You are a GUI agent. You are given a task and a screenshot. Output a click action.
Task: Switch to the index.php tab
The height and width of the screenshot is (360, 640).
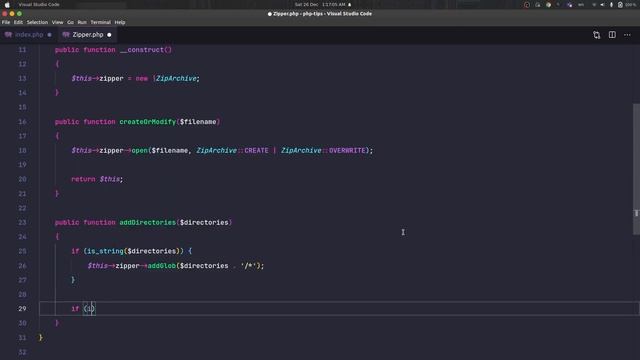click(x=28, y=35)
